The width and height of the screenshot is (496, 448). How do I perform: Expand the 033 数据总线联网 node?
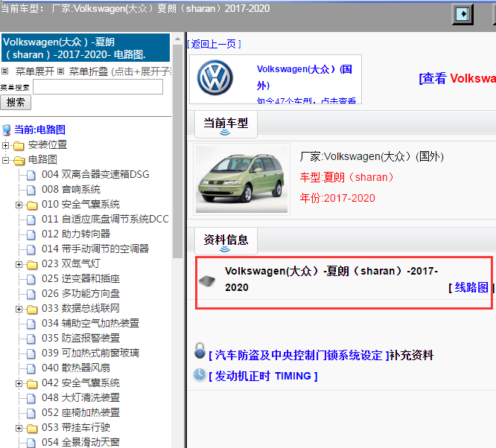point(19,309)
